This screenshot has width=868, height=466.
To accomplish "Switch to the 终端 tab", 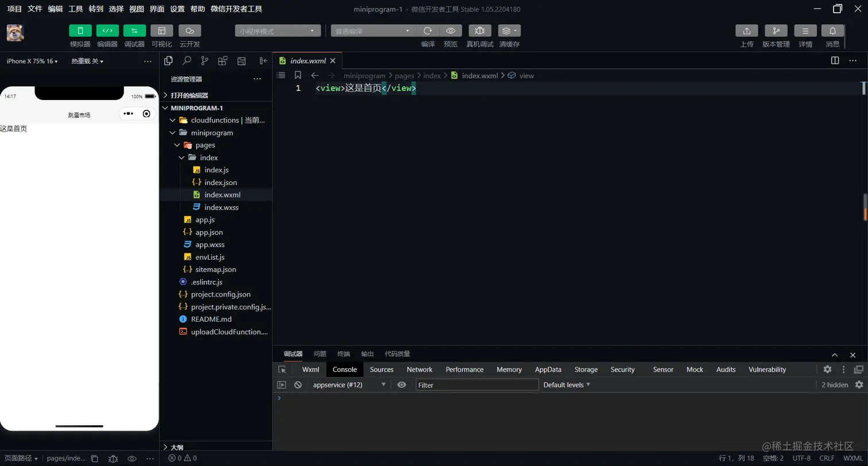I will tap(344, 354).
